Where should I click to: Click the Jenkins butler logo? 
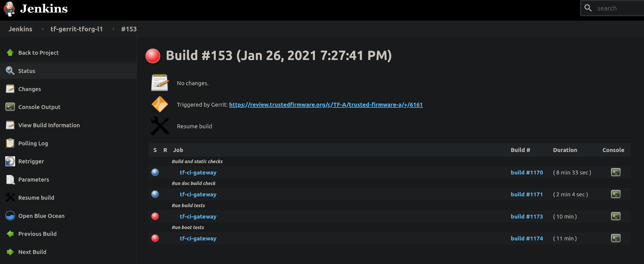pyautogui.click(x=9, y=8)
